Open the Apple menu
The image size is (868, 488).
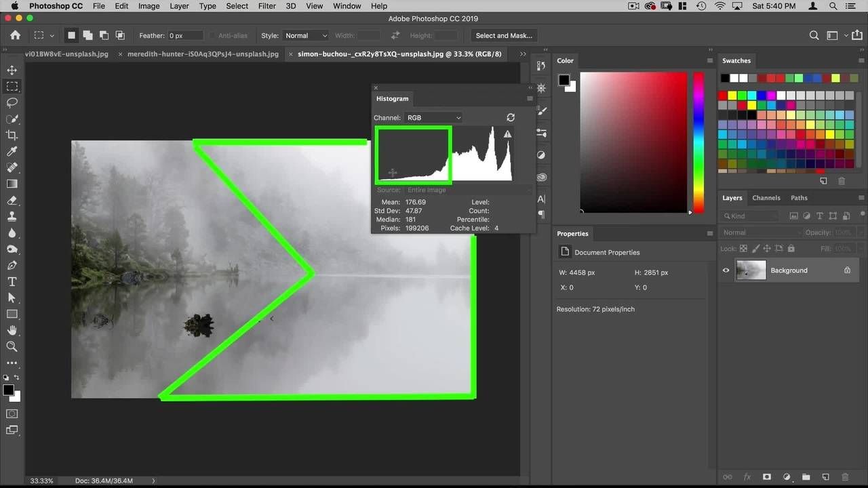pyautogui.click(x=14, y=6)
